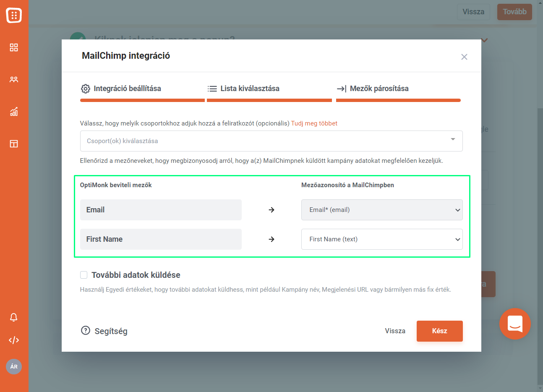Click the Email OptiMonk input field
The image size is (543, 392).
tap(161, 210)
